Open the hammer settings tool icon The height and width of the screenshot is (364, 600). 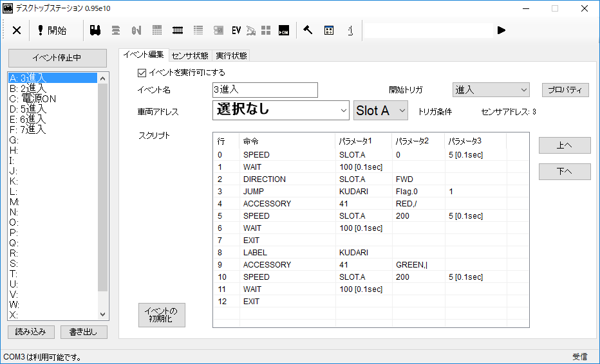tap(308, 30)
